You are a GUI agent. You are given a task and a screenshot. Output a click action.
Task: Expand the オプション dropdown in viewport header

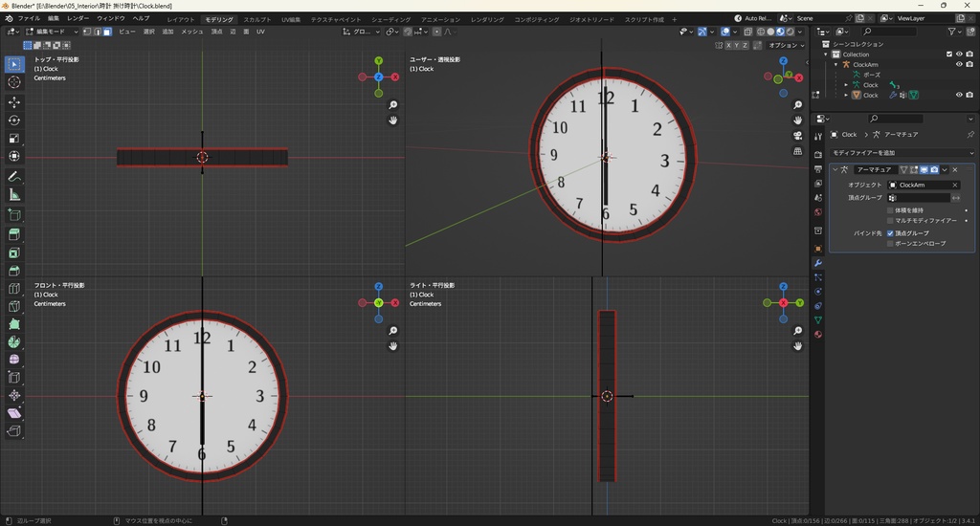pos(785,45)
